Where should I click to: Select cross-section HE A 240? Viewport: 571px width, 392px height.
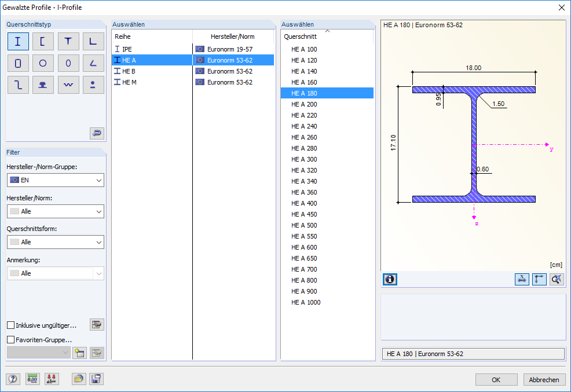coord(327,126)
